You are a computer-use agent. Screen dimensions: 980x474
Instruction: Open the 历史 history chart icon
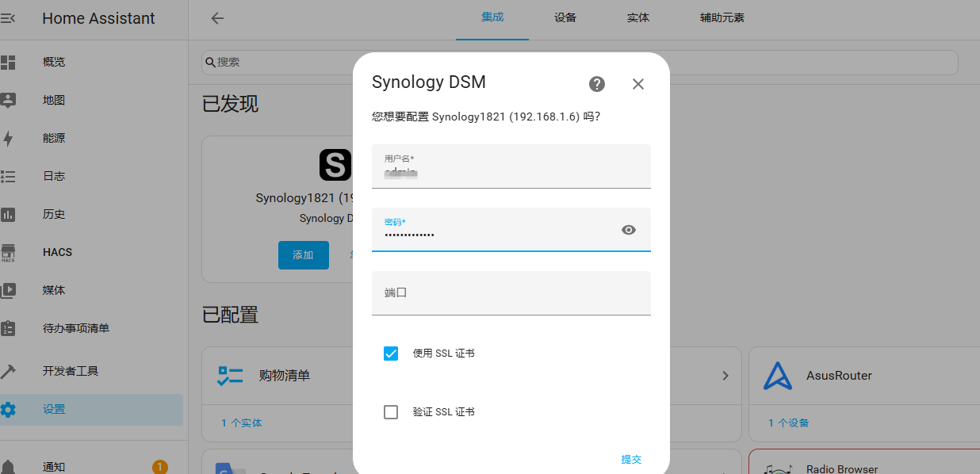point(8,214)
